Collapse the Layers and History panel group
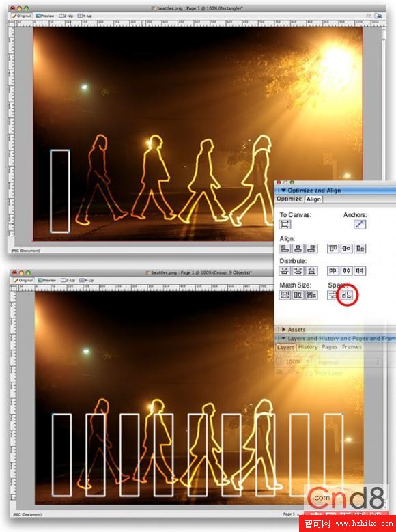 pos(283,338)
